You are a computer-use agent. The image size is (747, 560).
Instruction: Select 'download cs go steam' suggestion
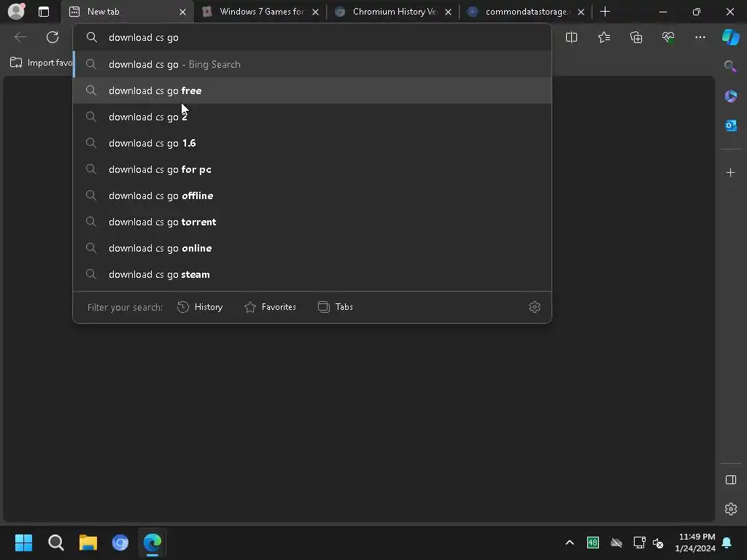pos(312,274)
